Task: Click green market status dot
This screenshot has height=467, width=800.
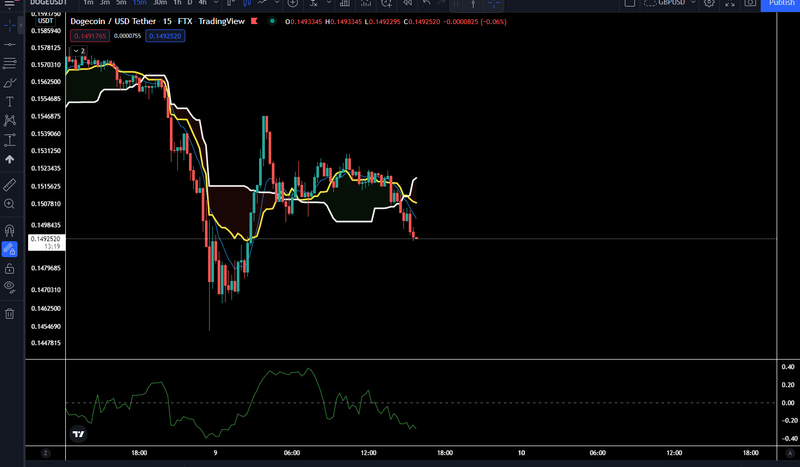Action: pyautogui.click(x=272, y=21)
